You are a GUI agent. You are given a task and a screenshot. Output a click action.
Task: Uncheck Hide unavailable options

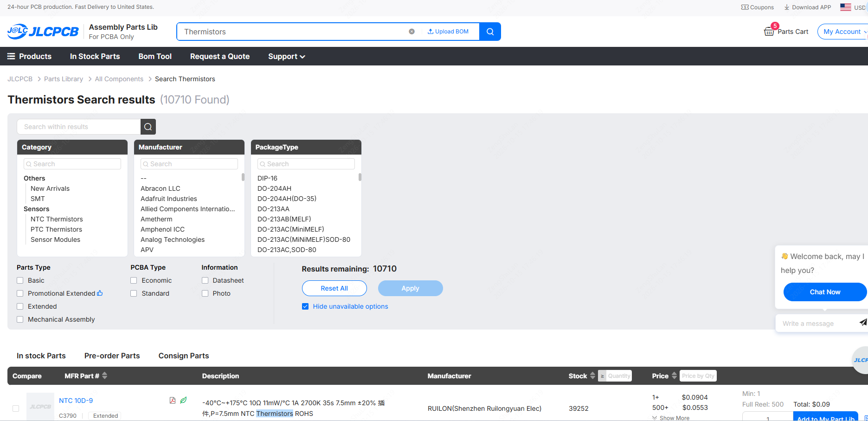click(x=305, y=306)
